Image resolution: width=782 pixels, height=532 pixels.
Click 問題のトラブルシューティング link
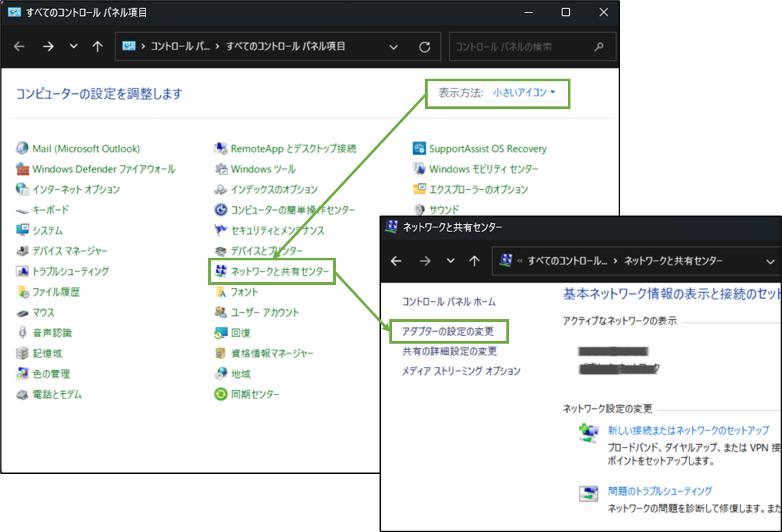[x=659, y=491]
